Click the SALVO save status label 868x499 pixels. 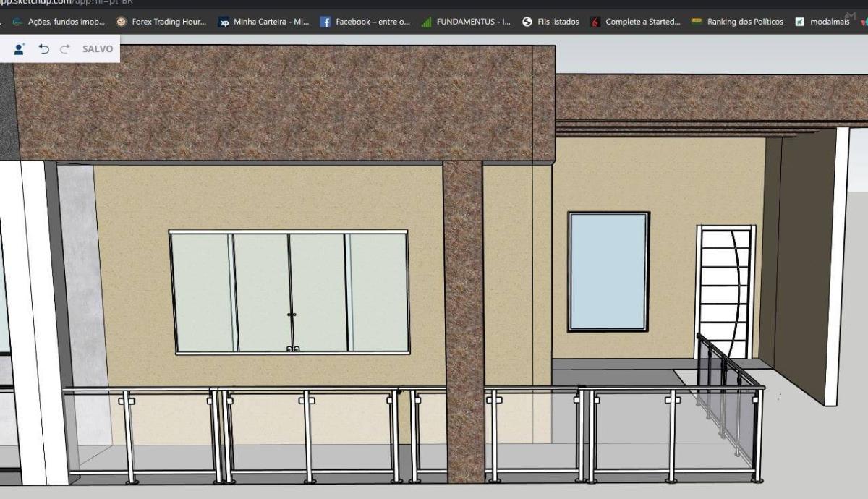click(x=98, y=48)
